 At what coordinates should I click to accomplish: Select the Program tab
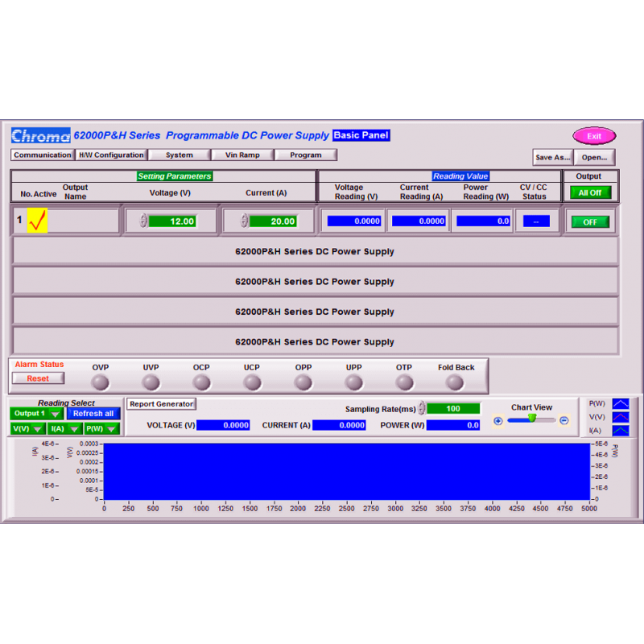tap(306, 155)
